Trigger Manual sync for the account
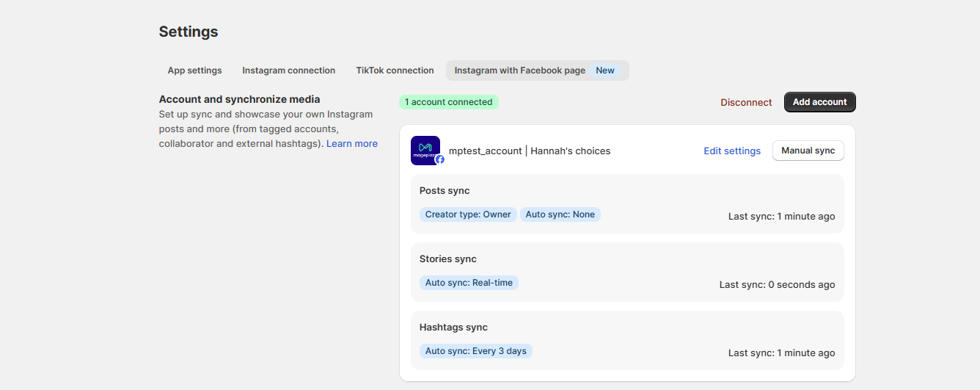This screenshot has width=980, height=390. click(808, 151)
